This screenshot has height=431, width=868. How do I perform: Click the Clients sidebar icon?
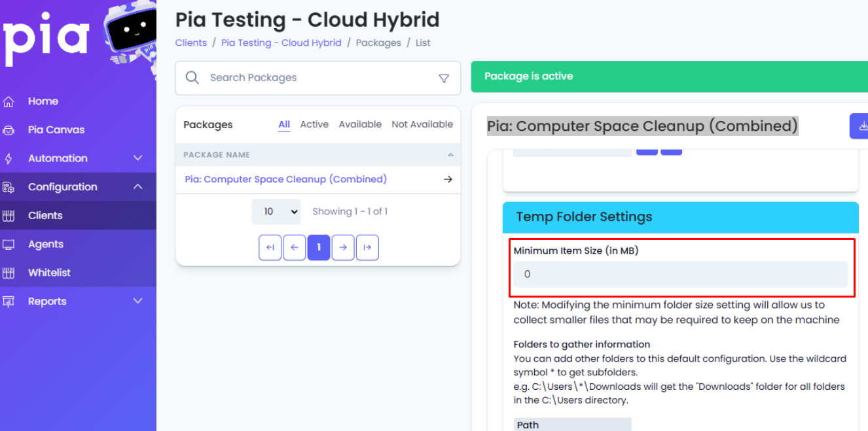pos(9,216)
